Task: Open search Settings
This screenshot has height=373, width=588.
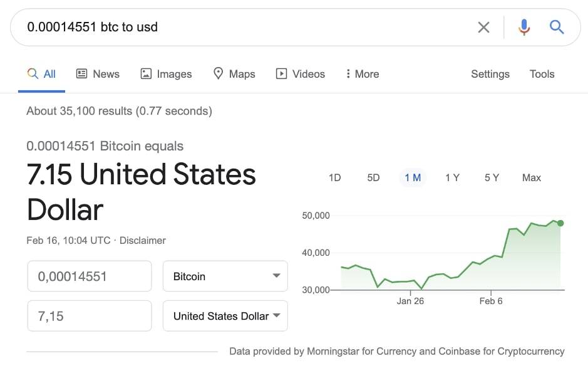Action: [490, 74]
